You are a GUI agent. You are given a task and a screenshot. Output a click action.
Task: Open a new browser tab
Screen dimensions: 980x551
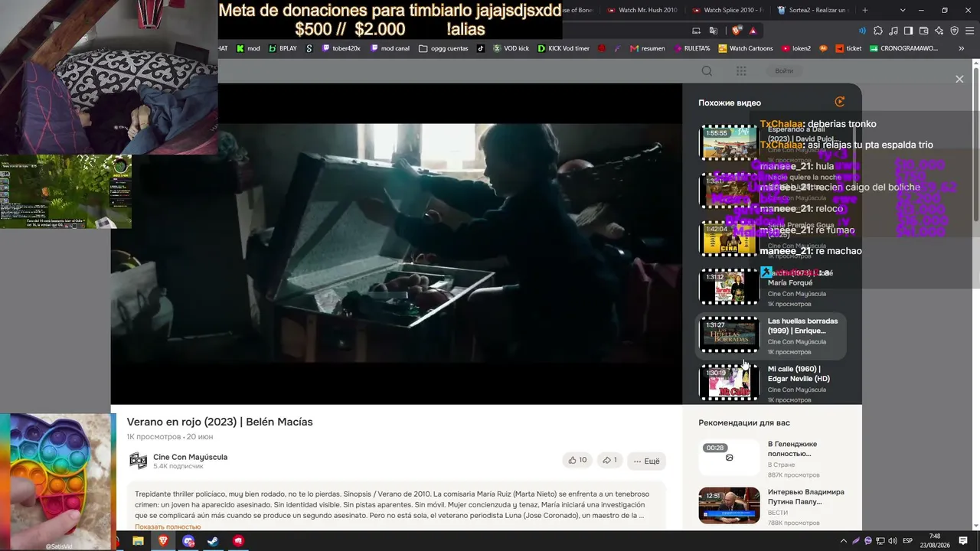(x=865, y=10)
